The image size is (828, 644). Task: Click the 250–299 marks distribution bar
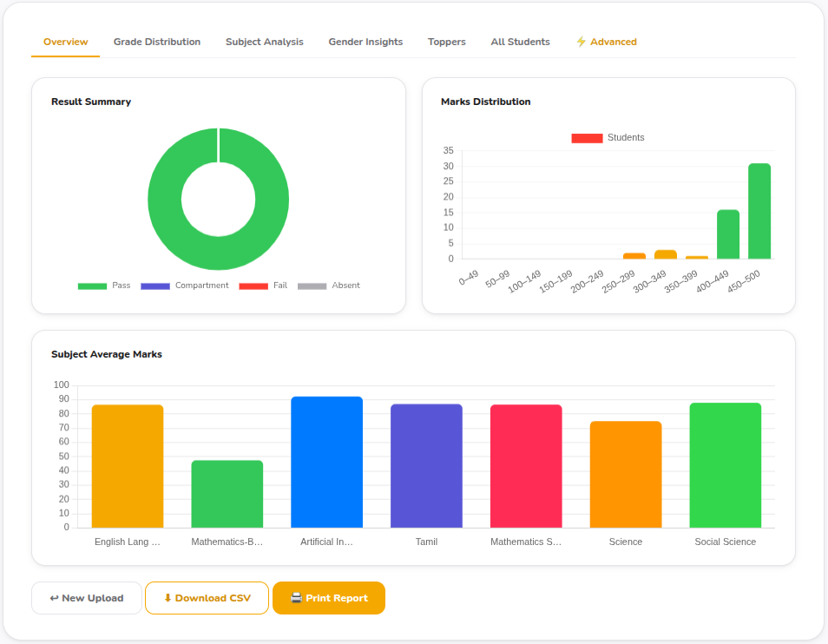tap(634, 256)
